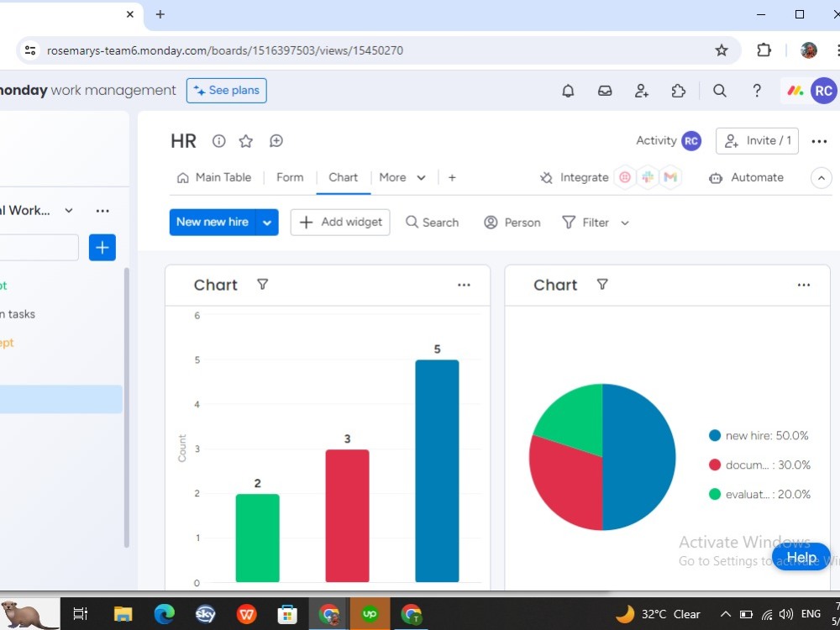Viewport: 840px width, 630px height.
Task: Open the Automate center
Action: tap(746, 177)
